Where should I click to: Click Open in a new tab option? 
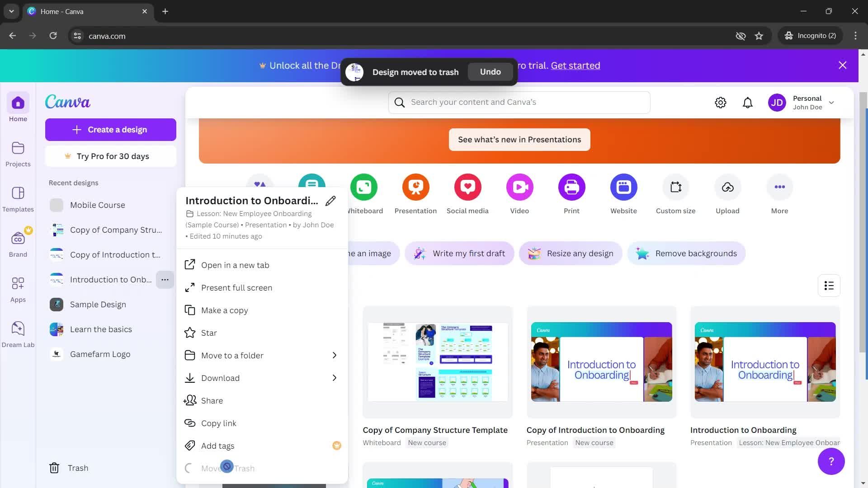coord(235,264)
